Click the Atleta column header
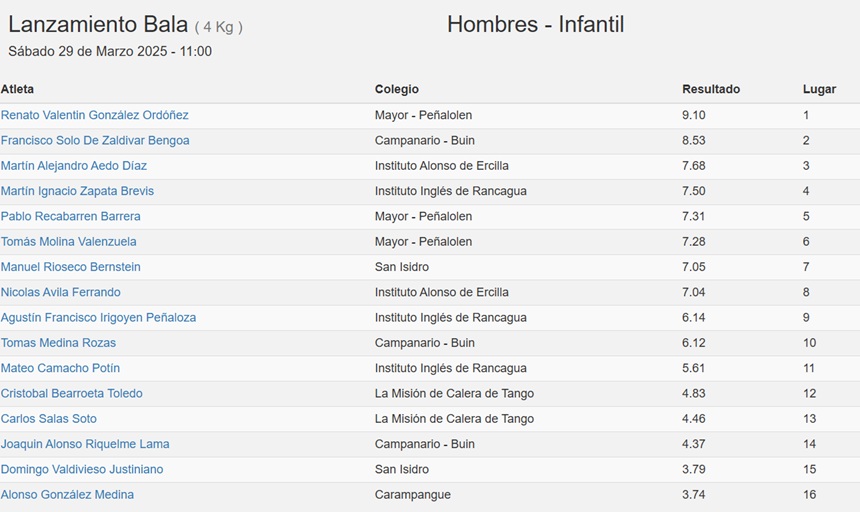This screenshot has height=512, width=860. pyautogui.click(x=17, y=89)
